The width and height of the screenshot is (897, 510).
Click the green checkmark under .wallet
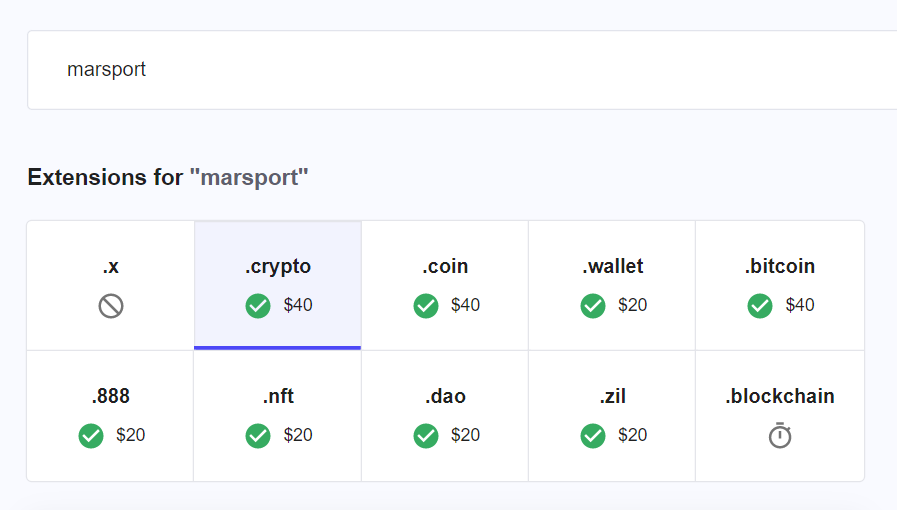pos(593,306)
